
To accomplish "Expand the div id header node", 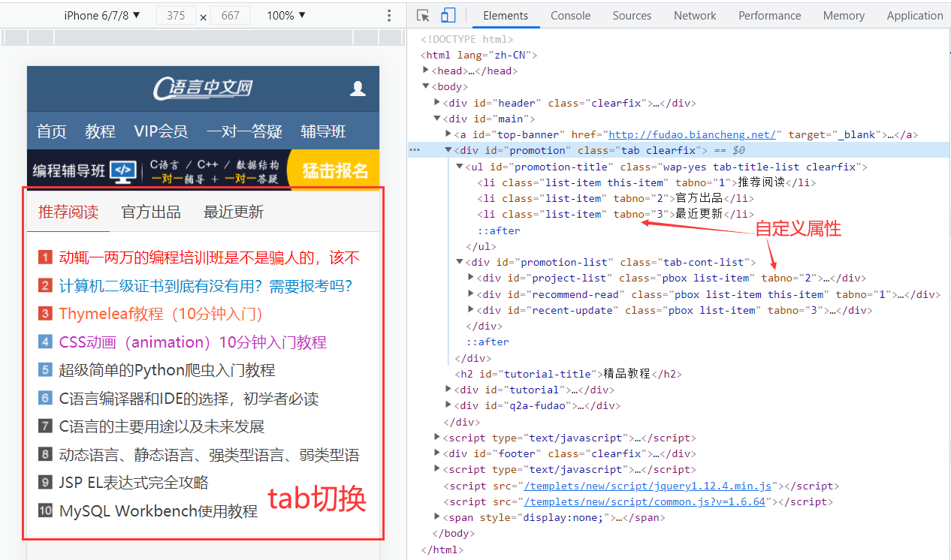I will 438,103.
